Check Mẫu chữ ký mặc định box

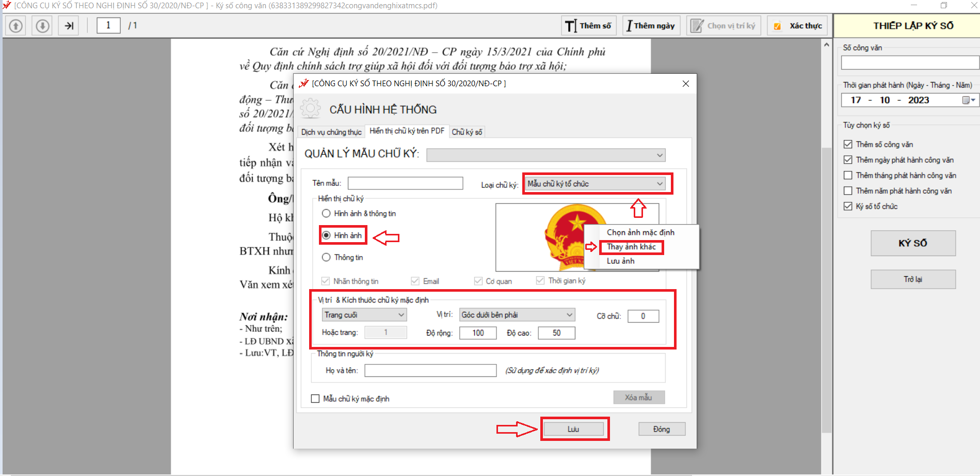tap(315, 399)
